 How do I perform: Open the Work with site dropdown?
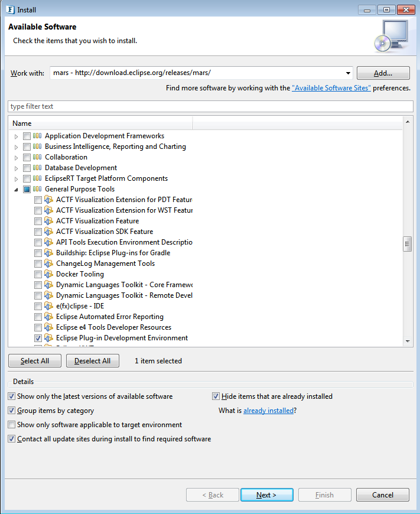[x=348, y=73]
